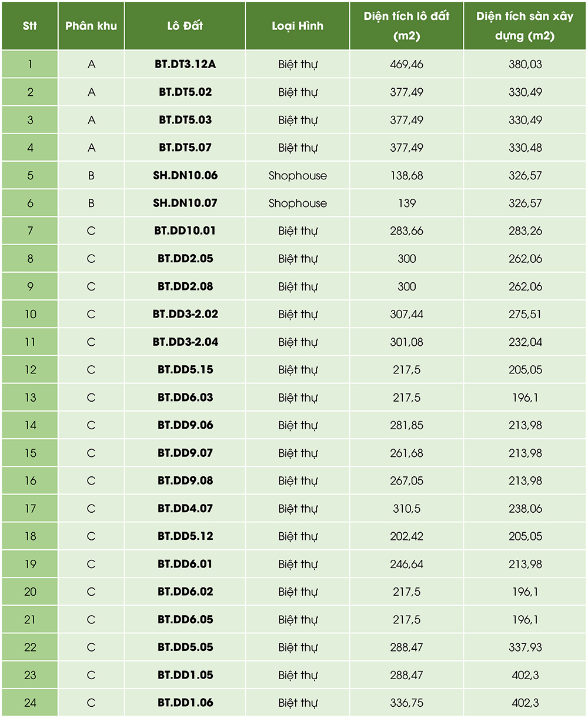This screenshot has width=588, height=718.
Task: Click the "Lô Đất" header cell
Action: pos(185,26)
